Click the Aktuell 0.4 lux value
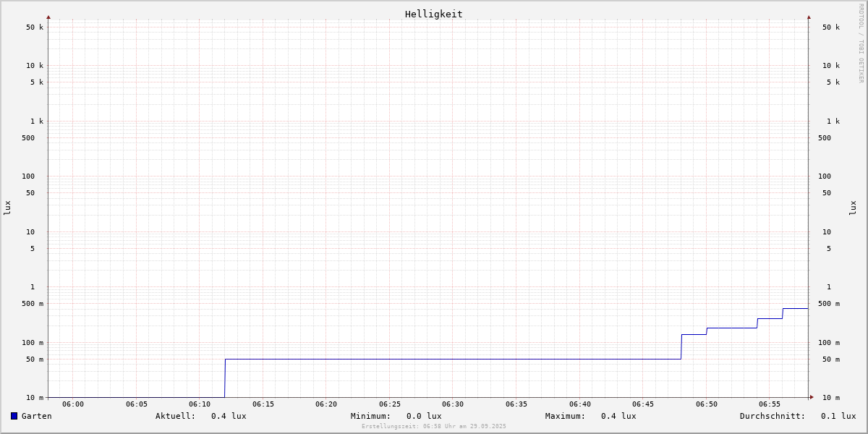Screen dimensions: 868x434 click(229, 416)
